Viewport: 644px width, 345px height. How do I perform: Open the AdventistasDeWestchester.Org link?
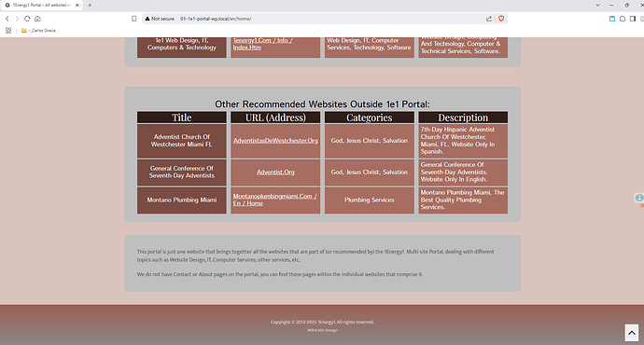pyautogui.click(x=275, y=140)
